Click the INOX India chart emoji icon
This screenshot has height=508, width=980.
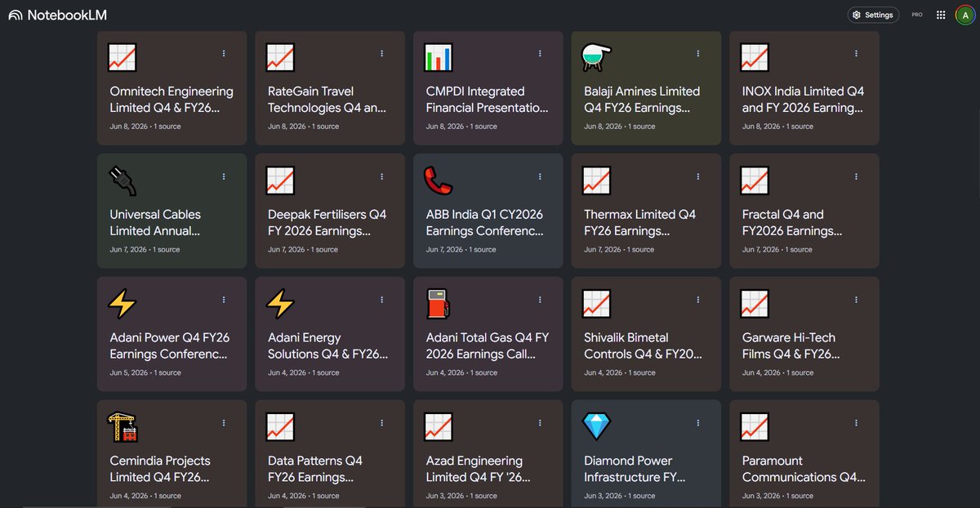(755, 58)
